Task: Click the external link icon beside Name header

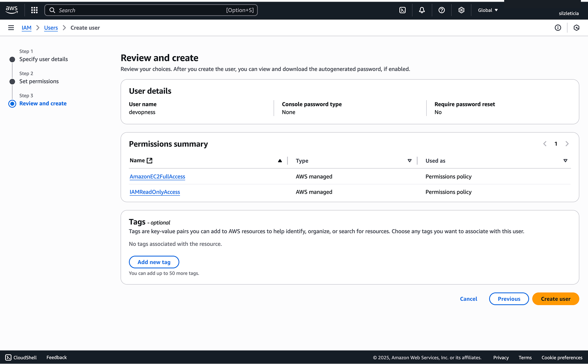Action: [x=149, y=160]
